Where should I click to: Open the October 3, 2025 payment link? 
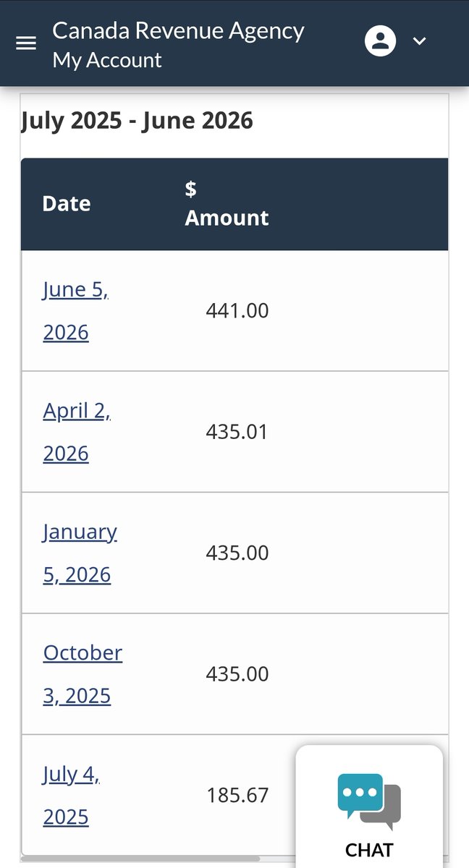pos(83,673)
